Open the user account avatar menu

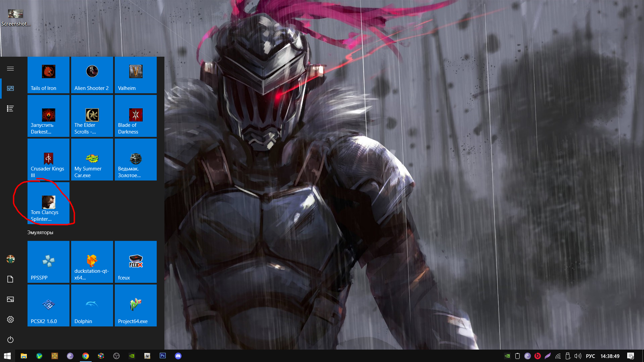tap(10, 259)
